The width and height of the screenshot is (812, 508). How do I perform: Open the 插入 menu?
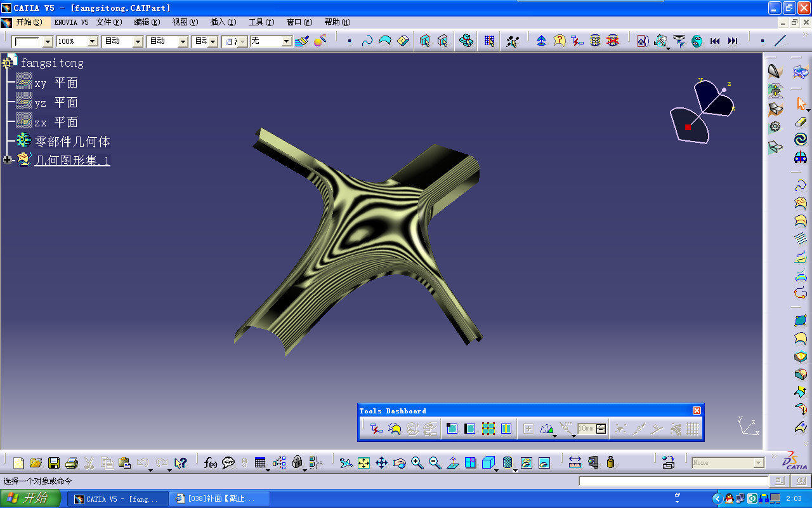[223, 22]
